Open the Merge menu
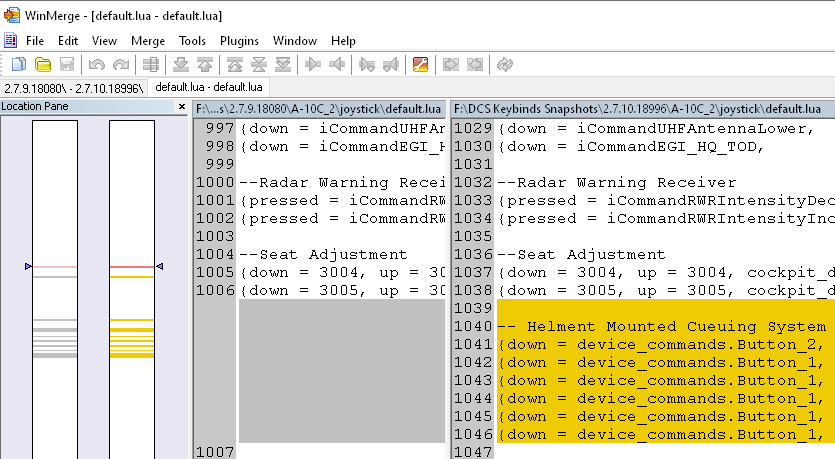The height and width of the screenshot is (459, 835). [x=148, y=41]
